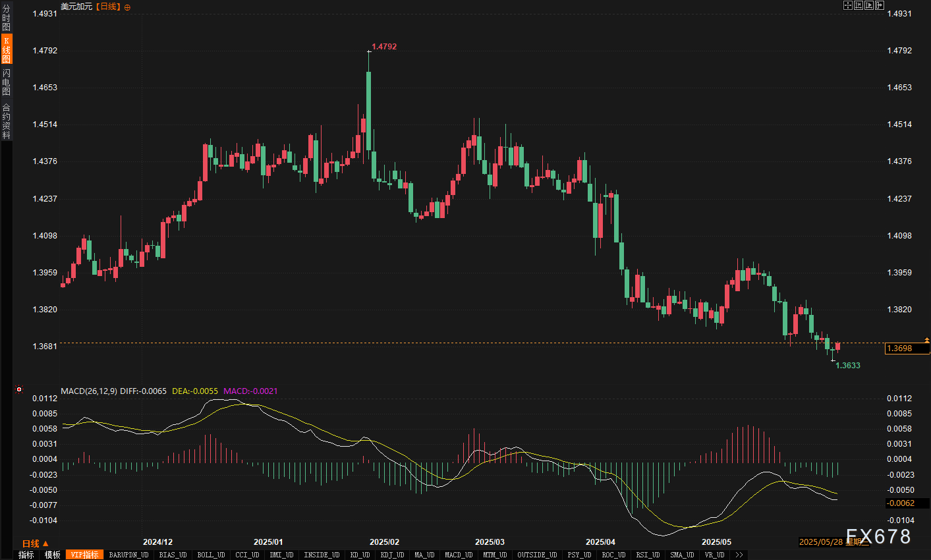931x560 pixels.
Task: Expand more indicators with the >> arrow
Action: point(739,555)
